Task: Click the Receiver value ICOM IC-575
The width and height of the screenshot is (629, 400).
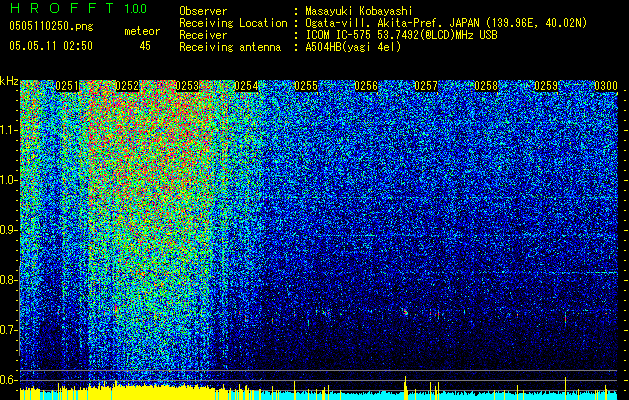Action: point(339,35)
